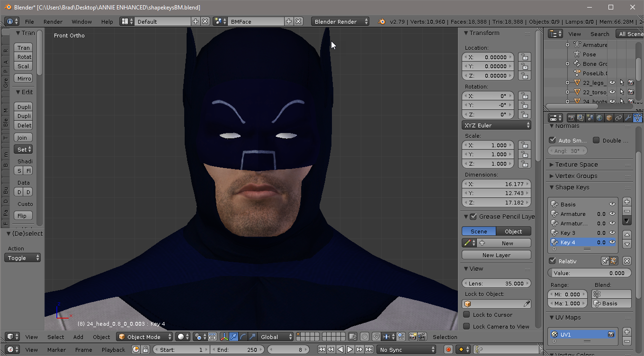This screenshot has width=644, height=356.
Task: Add a new shape key with plus
Action: pyautogui.click(x=627, y=202)
